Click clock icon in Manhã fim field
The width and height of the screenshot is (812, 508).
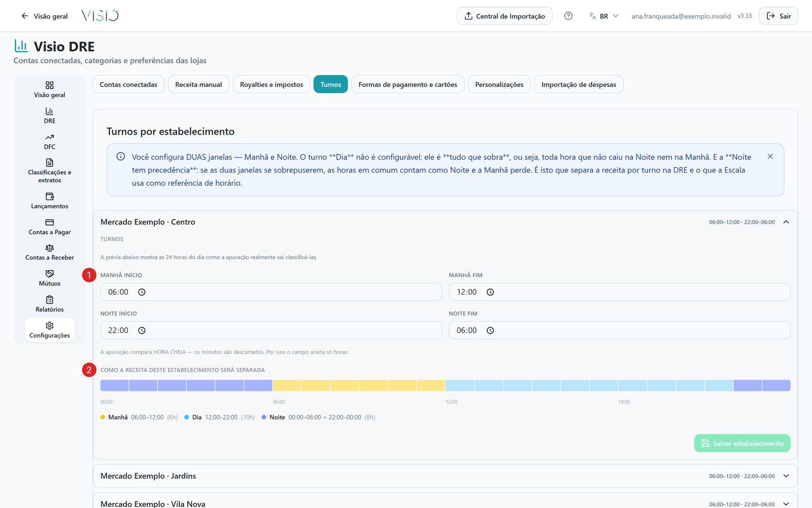[x=490, y=292]
